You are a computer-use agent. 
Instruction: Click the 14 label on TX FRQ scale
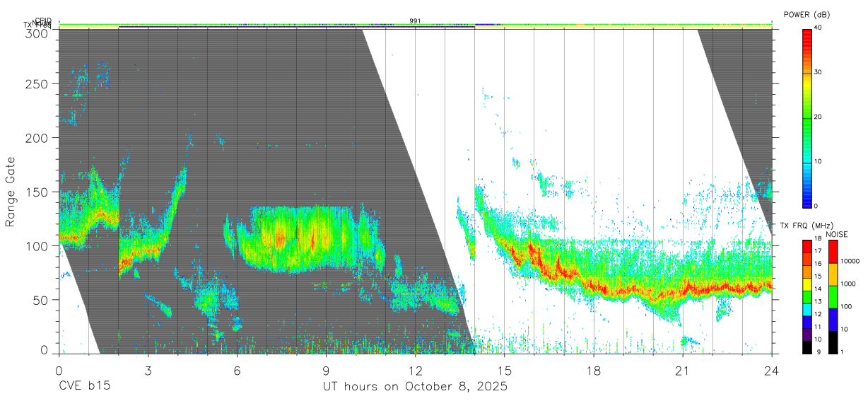(819, 289)
